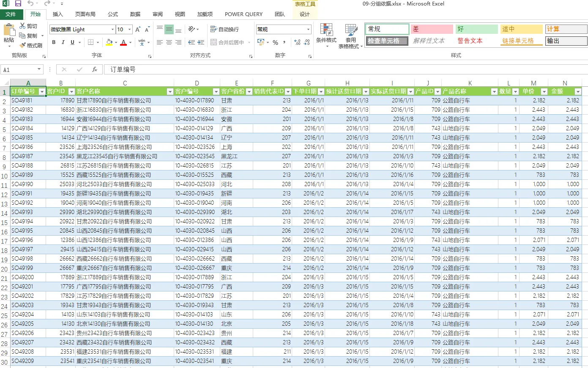Image resolution: width=588 pixels, height=368 pixels.
Task: Click the Select All corner triangle
Action: [6, 83]
